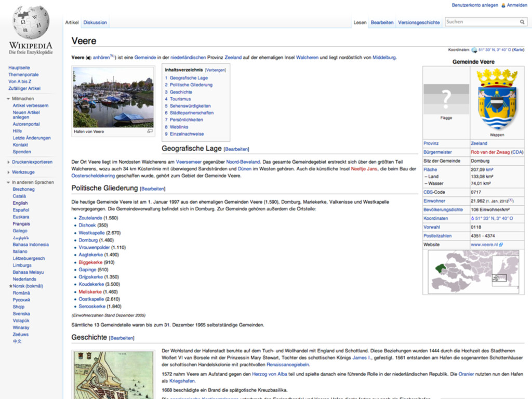Collapse the In anderen Sprachen section
This screenshot has width=532, height=399.
8,182
